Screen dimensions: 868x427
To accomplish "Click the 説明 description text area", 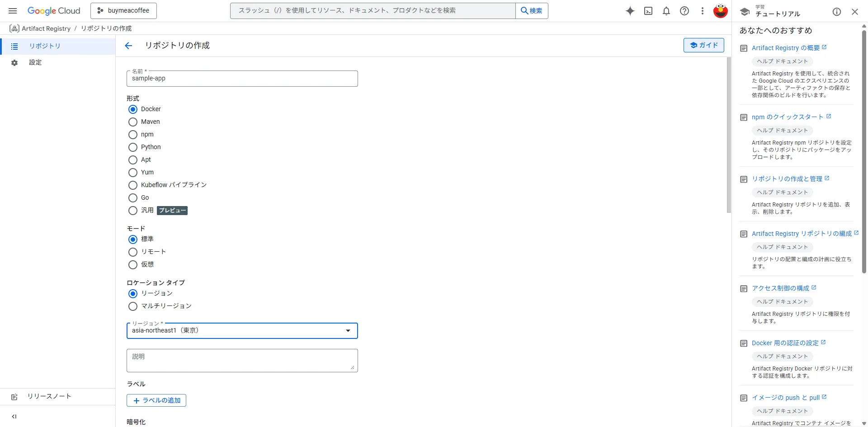I will point(242,361).
